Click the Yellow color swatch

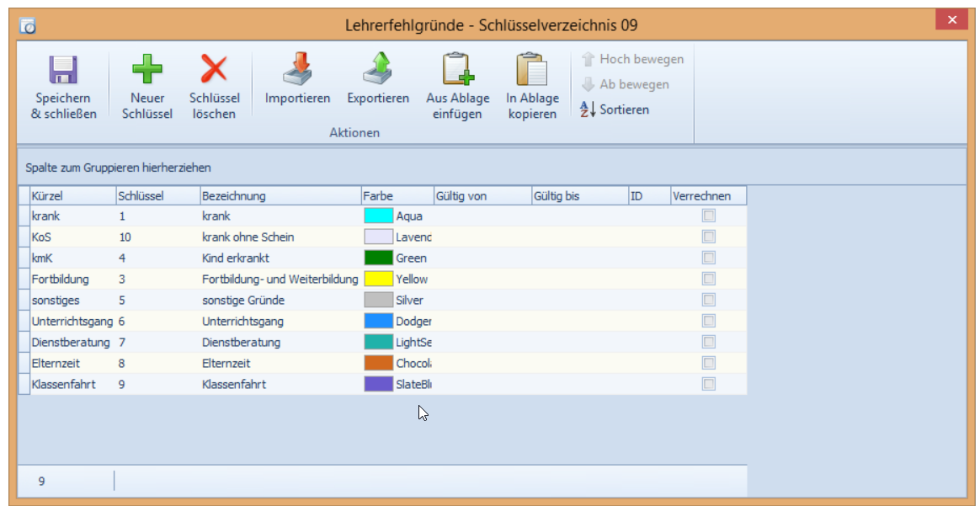(379, 279)
